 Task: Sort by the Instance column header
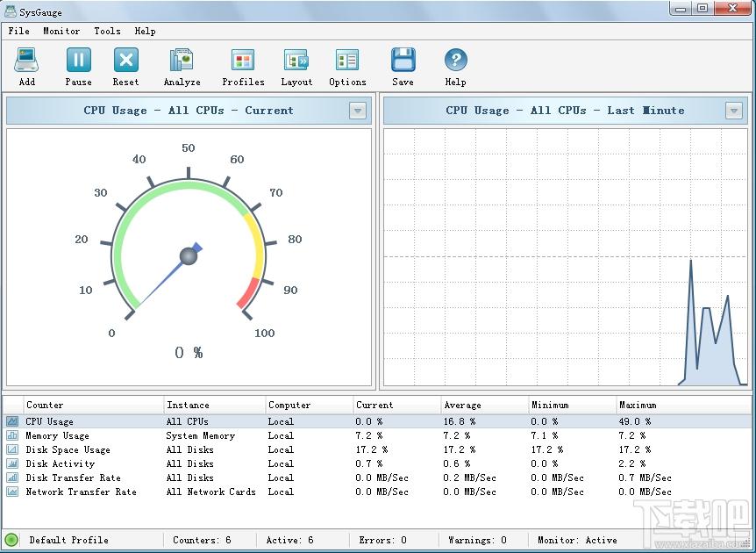(215, 405)
